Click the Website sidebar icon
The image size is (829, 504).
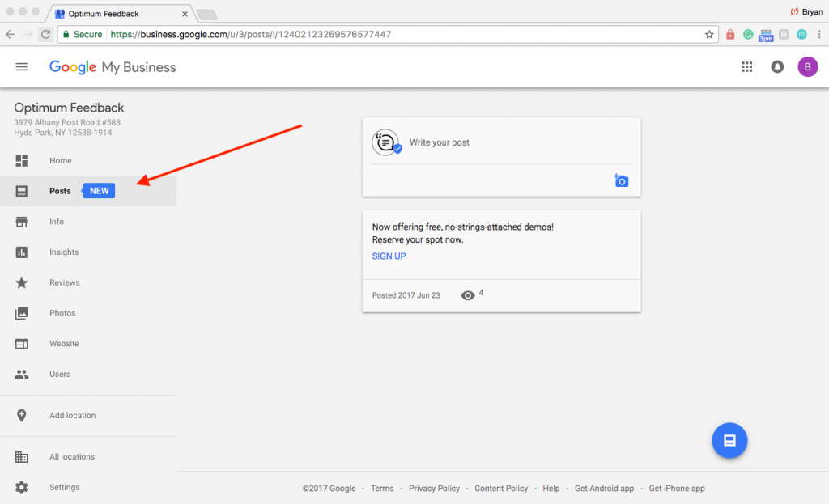[x=22, y=344]
